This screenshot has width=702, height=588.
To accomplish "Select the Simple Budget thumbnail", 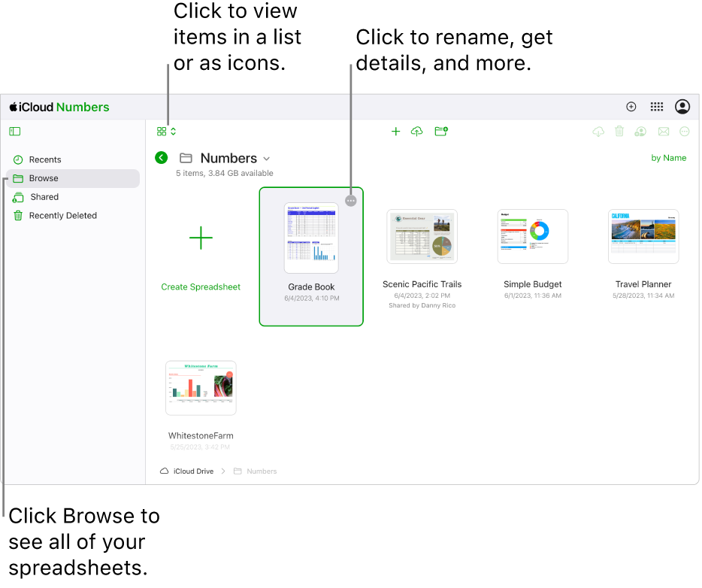I will pyautogui.click(x=532, y=236).
